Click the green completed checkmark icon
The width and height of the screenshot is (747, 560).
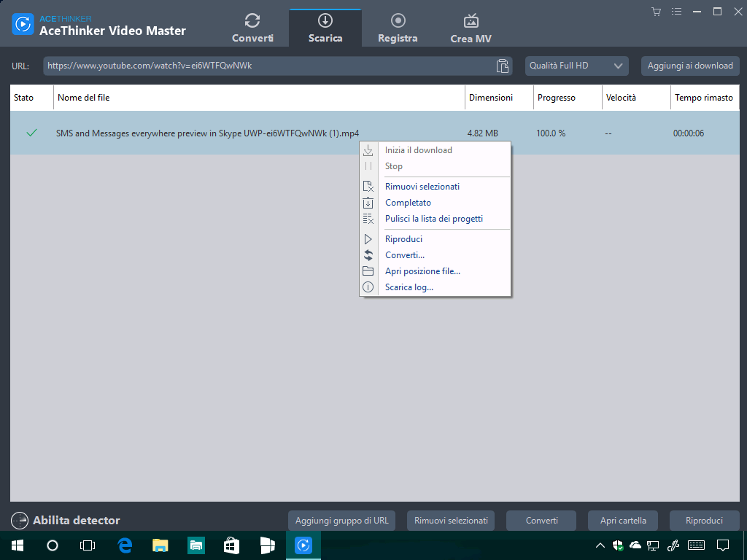click(x=31, y=133)
